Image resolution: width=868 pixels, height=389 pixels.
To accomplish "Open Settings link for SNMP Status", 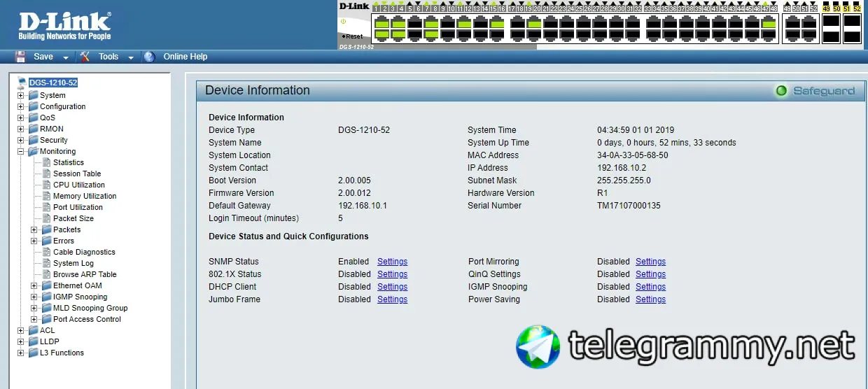I will pos(392,262).
